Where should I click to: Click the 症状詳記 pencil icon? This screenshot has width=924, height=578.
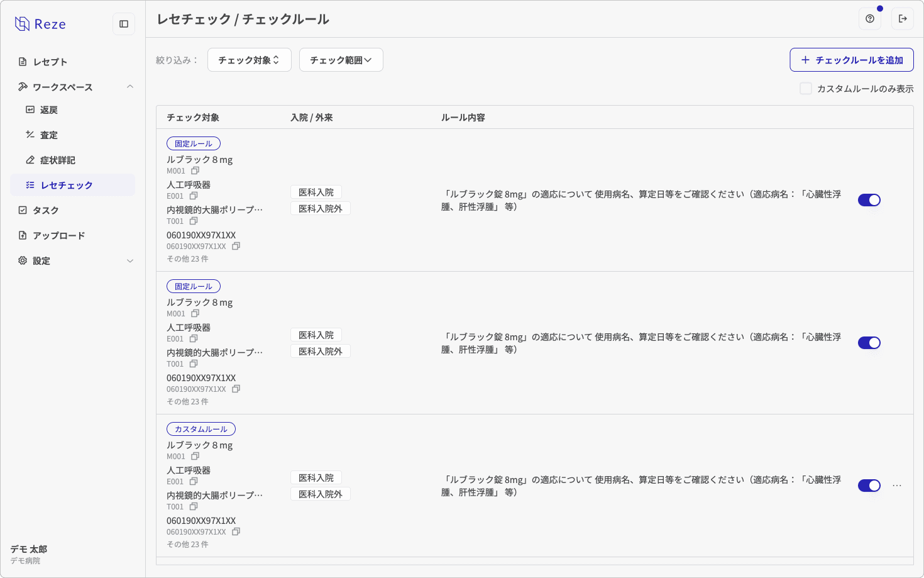coord(30,160)
